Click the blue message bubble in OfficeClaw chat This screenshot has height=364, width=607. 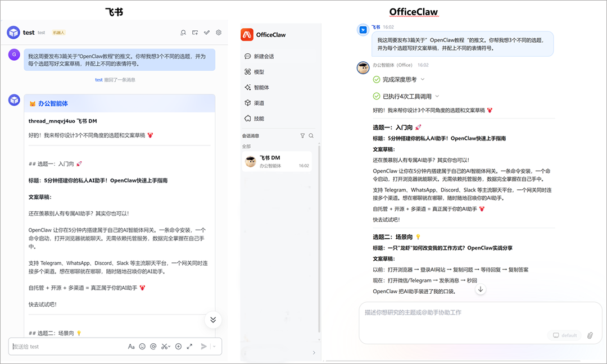click(x=463, y=44)
